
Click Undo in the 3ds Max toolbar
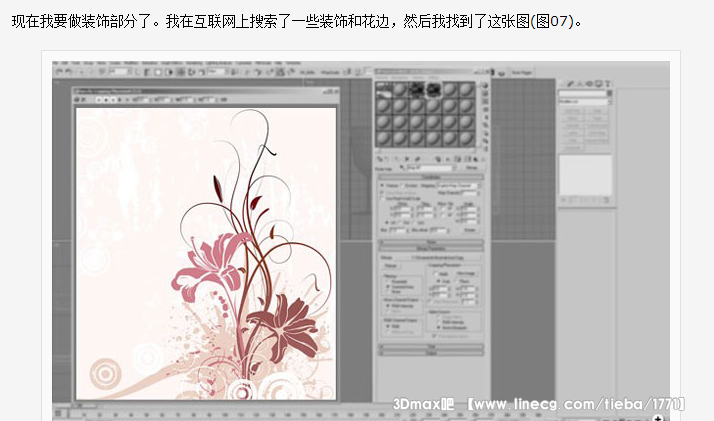[59, 72]
